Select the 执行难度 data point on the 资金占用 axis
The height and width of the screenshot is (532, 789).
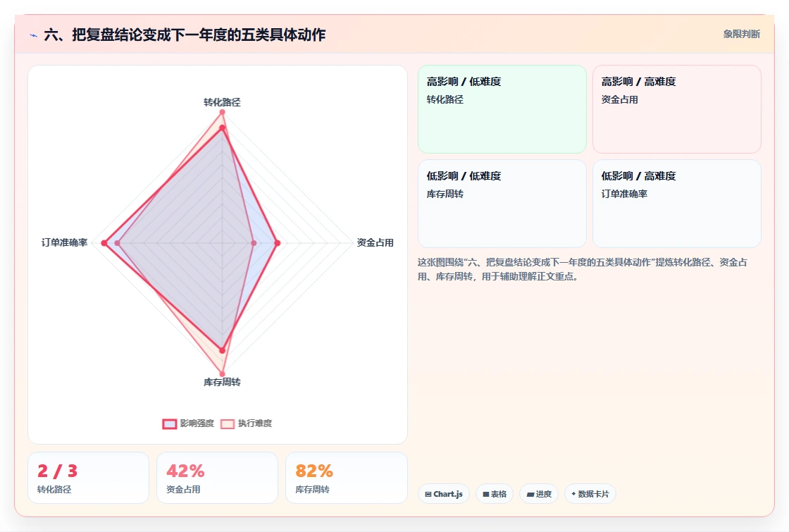[254, 243]
